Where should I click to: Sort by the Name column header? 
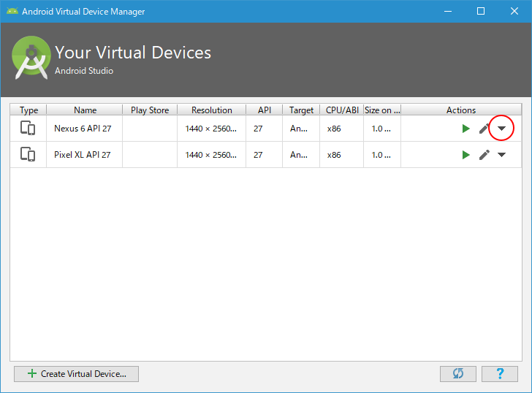coord(85,110)
